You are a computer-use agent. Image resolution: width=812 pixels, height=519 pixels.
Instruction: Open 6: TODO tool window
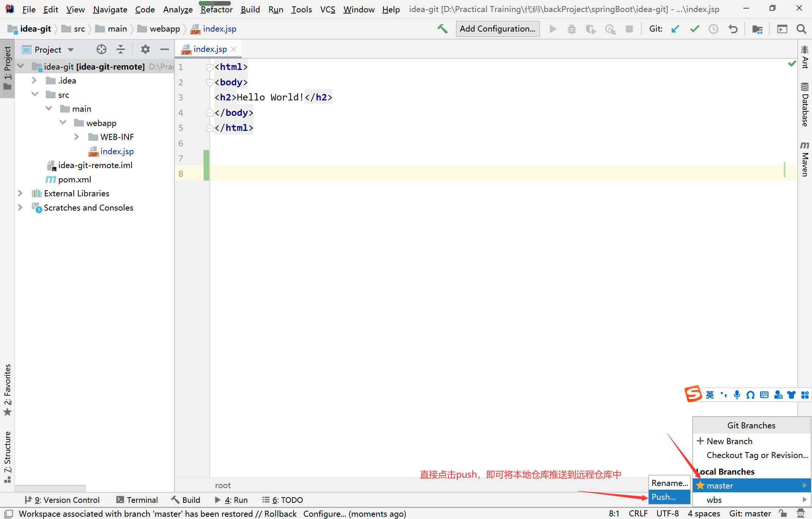coord(282,500)
